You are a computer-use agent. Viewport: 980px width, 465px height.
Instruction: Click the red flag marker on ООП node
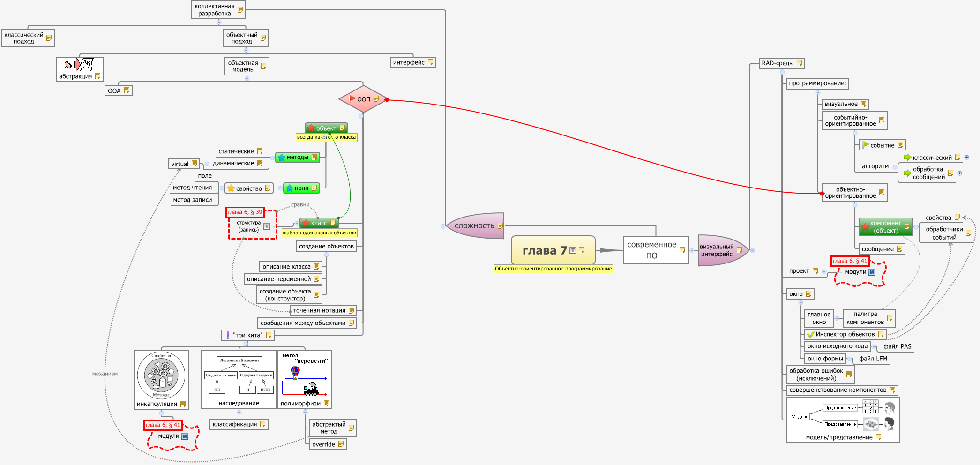pos(352,98)
